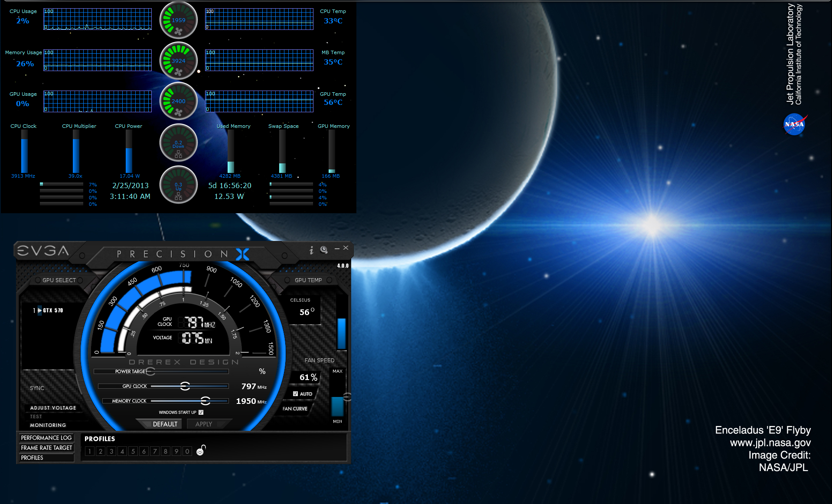Image resolution: width=832 pixels, height=504 pixels.
Task: Open the Test menu item
Action: click(x=36, y=416)
